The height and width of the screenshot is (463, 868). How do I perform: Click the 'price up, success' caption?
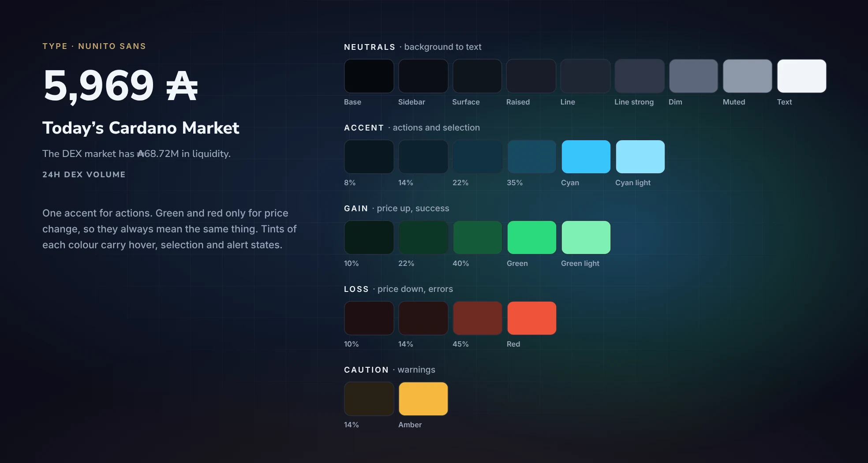tap(413, 209)
